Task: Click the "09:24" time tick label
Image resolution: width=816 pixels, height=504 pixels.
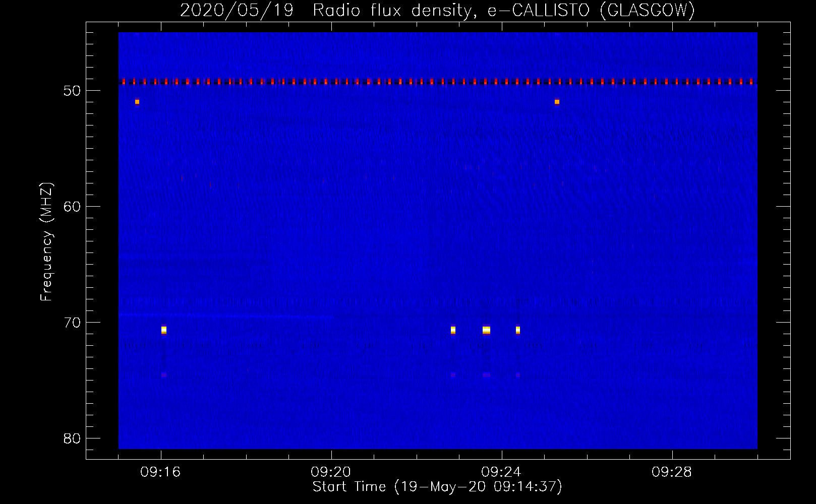Action: click(x=502, y=472)
